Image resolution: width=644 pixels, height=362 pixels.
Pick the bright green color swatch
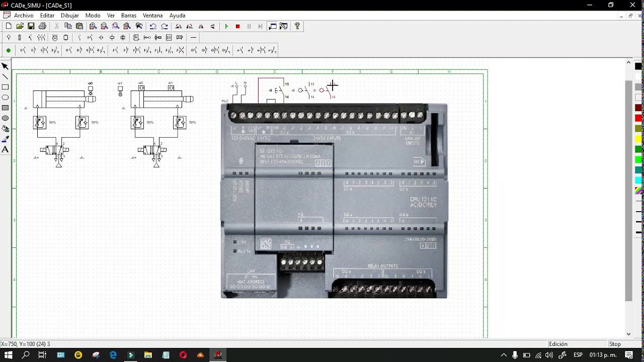coord(638,159)
